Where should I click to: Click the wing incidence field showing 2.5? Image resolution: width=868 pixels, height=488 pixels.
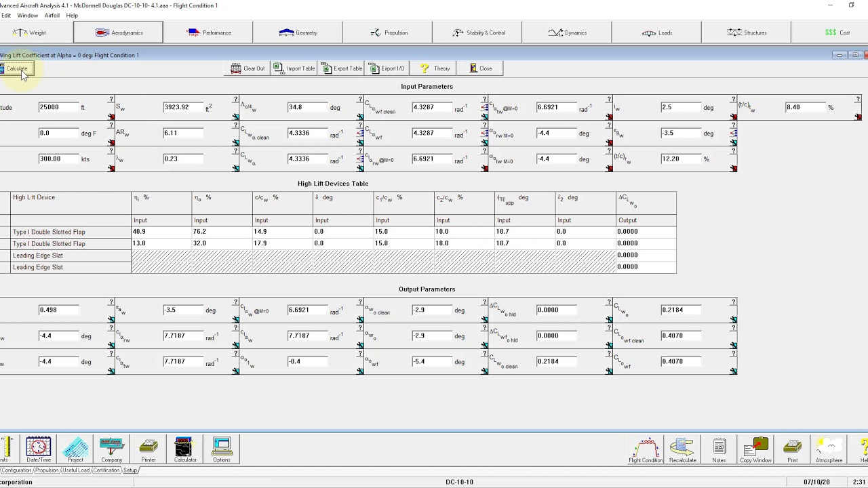click(x=681, y=107)
